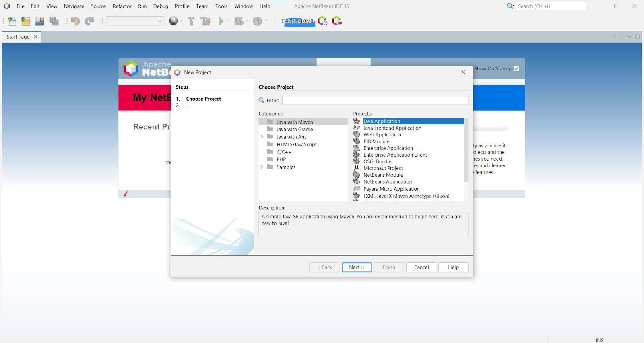Viewport: 644px width, 343px height.
Task: Expand the Samples category
Action: [262, 167]
